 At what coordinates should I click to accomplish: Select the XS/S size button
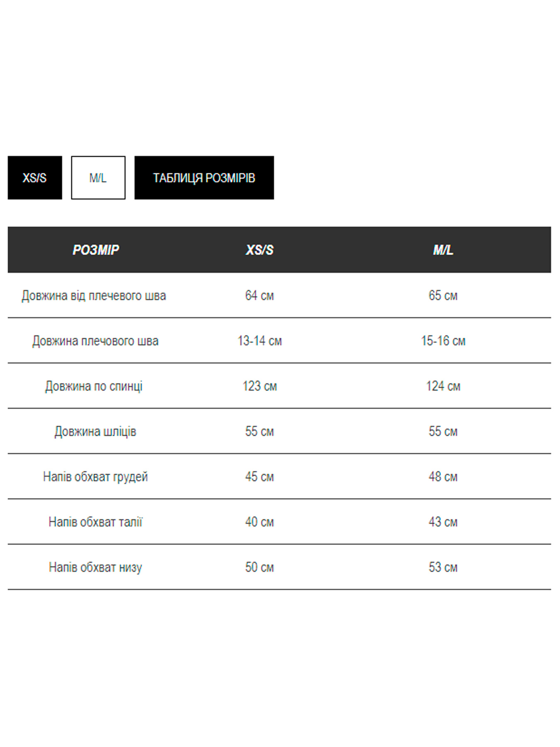tap(35, 178)
